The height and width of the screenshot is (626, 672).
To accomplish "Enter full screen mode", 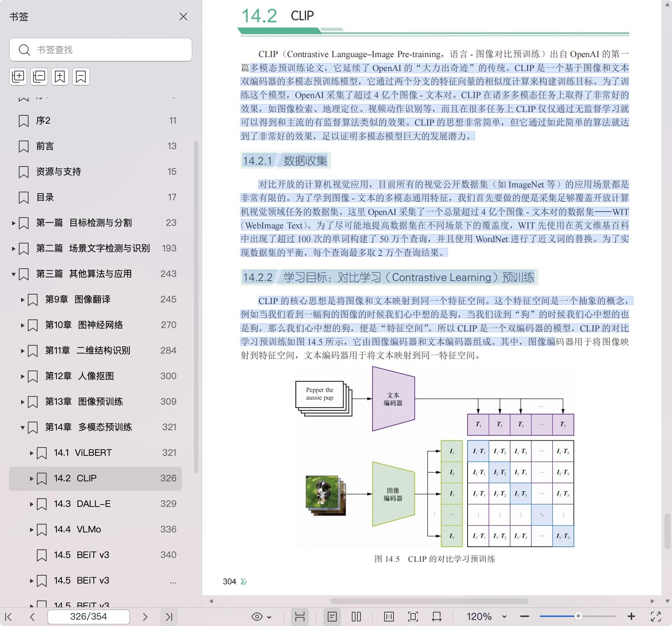I will point(656,617).
